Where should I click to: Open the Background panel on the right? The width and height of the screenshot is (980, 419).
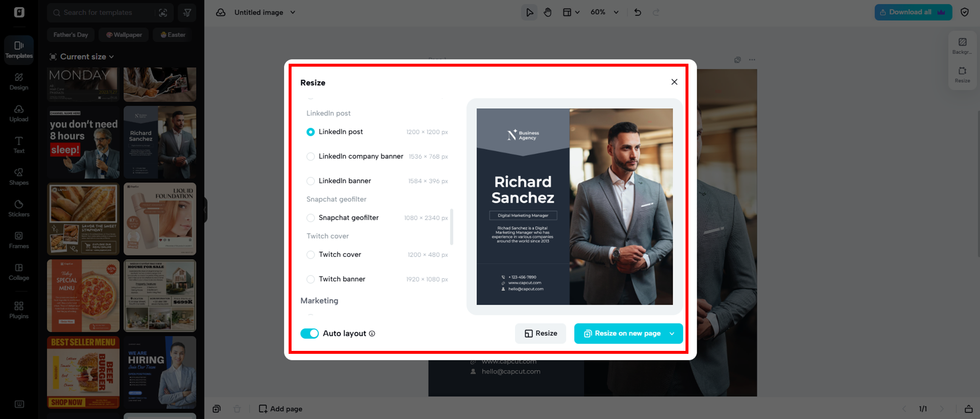point(962,46)
